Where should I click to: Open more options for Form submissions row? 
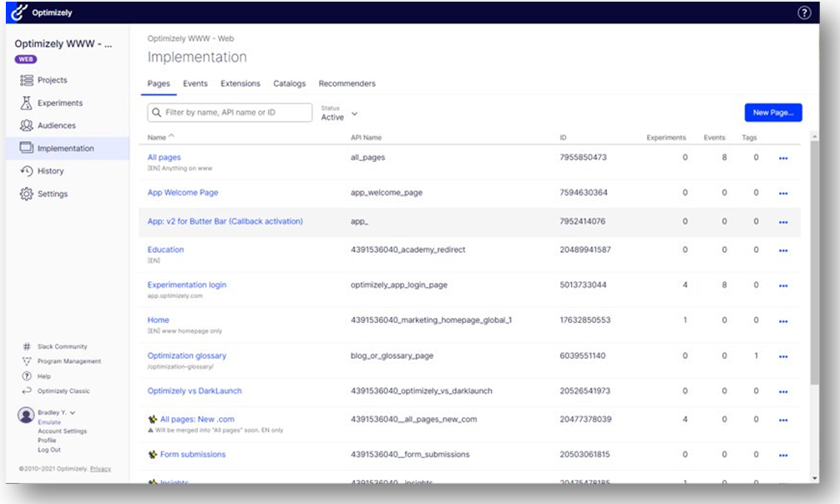coord(783,456)
